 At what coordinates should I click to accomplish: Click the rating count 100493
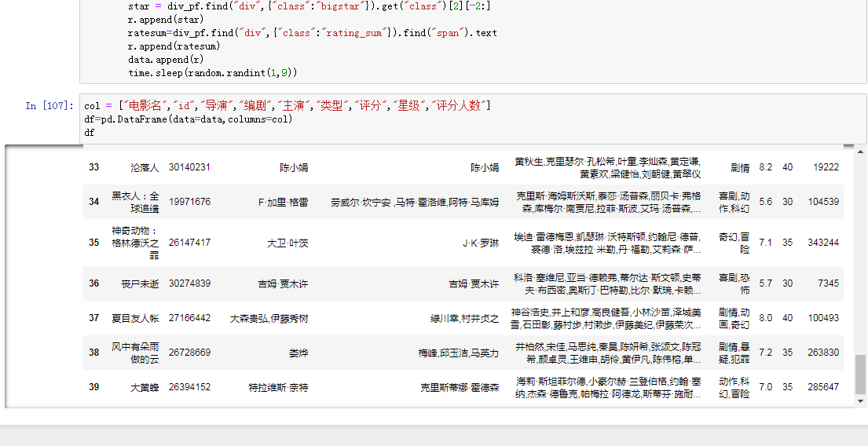pyautogui.click(x=823, y=318)
